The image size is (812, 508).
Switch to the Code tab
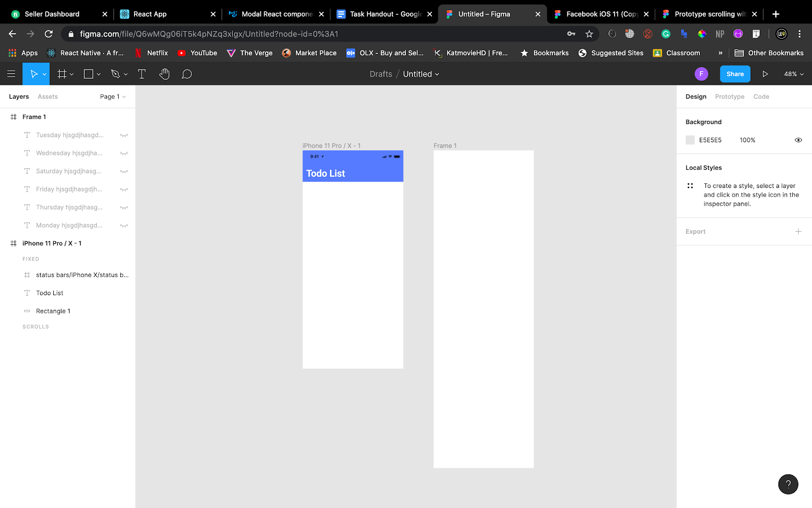(761, 97)
